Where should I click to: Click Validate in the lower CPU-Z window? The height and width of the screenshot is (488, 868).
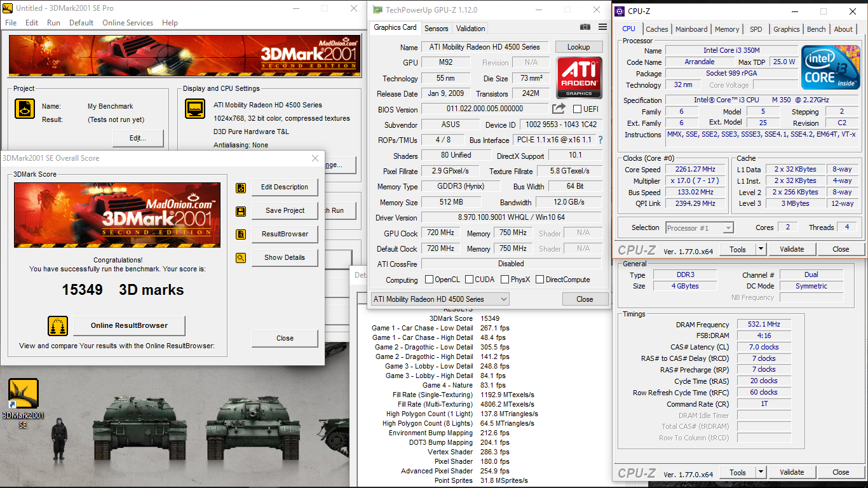(792, 472)
